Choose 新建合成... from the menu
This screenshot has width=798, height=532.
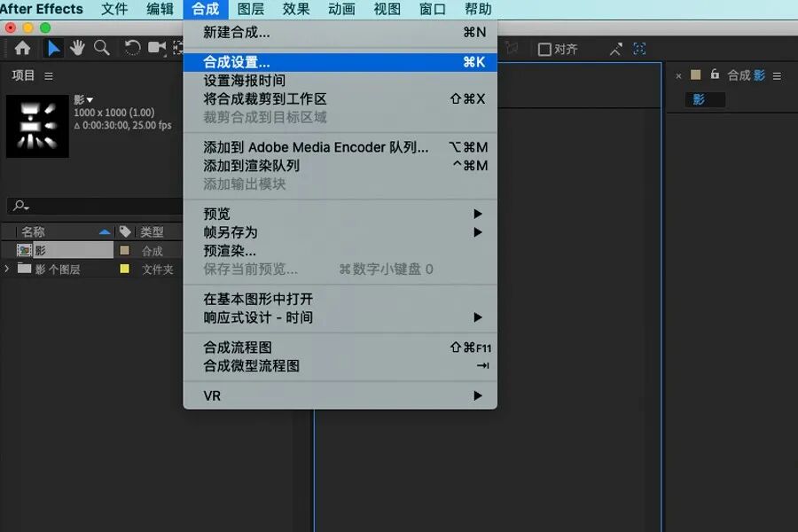click(x=340, y=33)
